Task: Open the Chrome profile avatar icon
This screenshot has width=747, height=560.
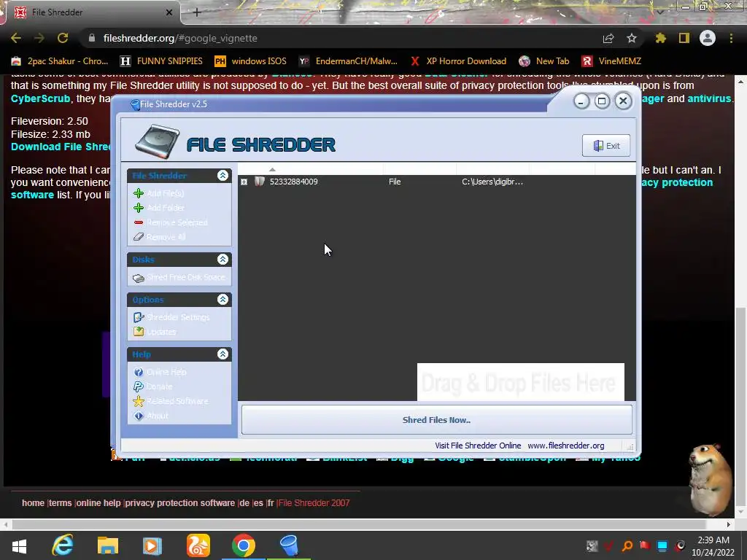Action: click(x=708, y=38)
